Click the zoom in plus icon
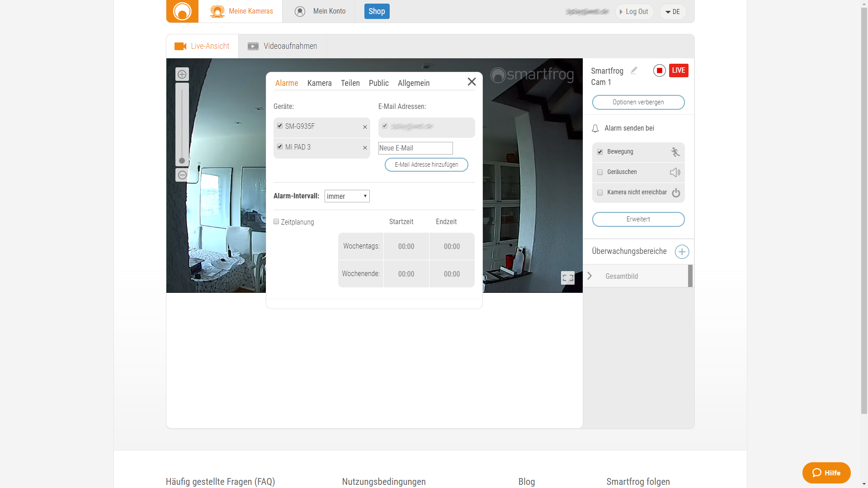The image size is (868, 488). pos(182,75)
